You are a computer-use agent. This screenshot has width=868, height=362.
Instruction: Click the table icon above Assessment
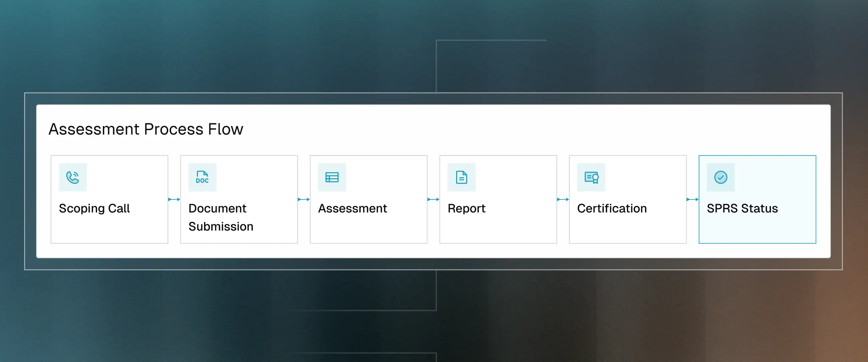click(332, 177)
